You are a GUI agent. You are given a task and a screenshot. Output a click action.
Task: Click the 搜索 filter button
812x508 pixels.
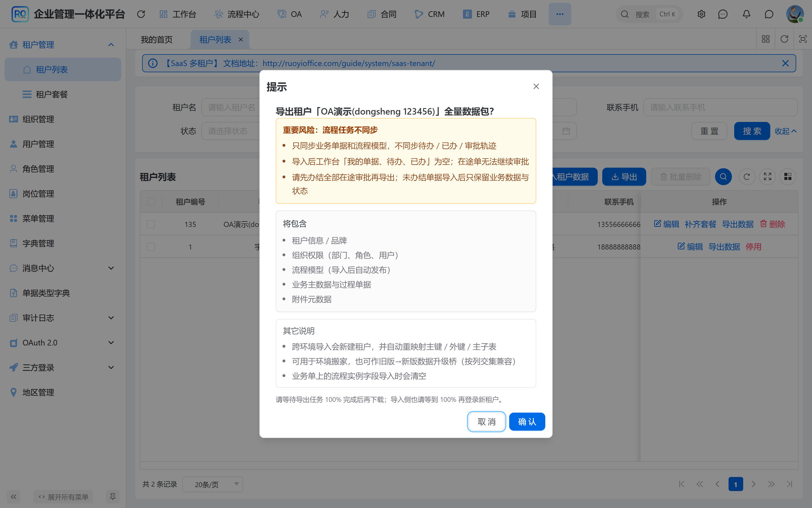point(752,131)
